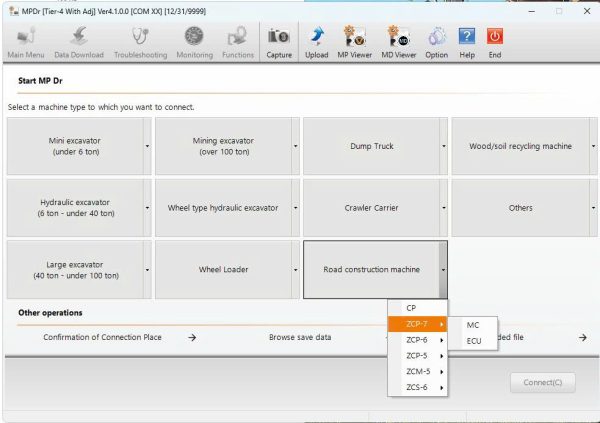The width and height of the screenshot is (600, 423).
Task: Select the Monitoring gauge icon
Action: click(194, 42)
